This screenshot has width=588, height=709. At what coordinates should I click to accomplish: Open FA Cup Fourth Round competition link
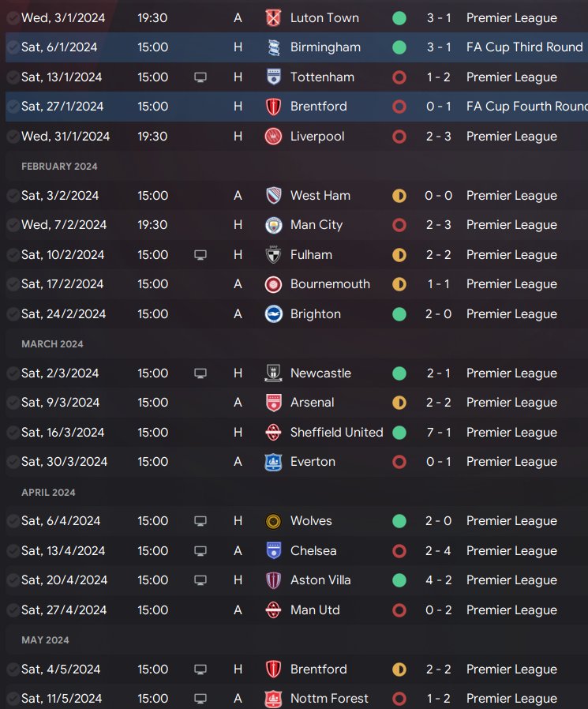click(526, 107)
